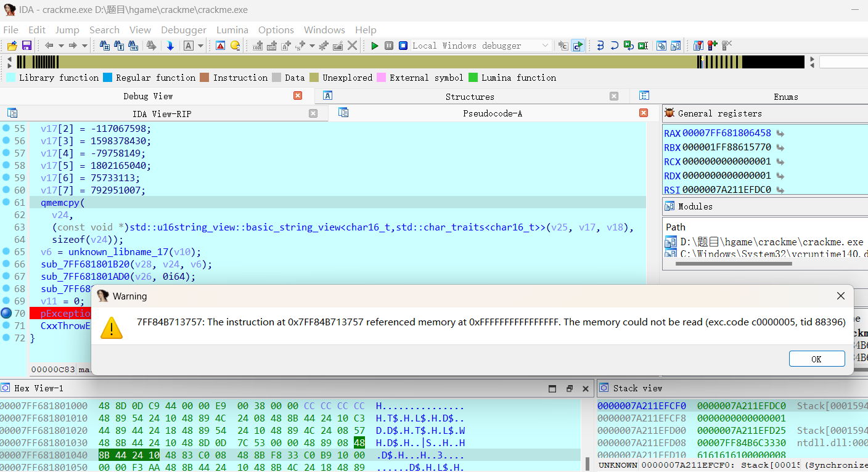Click the Modules horizontal scrollbar
The height and width of the screenshot is (472, 868).
coord(734,264)
